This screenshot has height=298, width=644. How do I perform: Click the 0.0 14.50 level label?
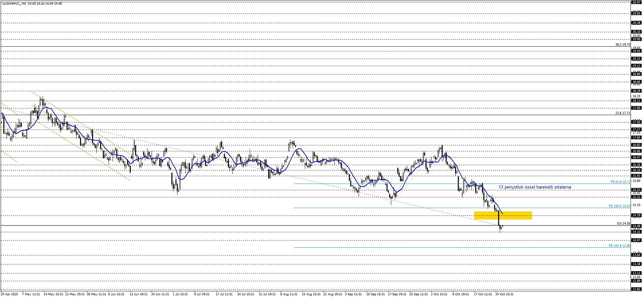pos(623,223)
